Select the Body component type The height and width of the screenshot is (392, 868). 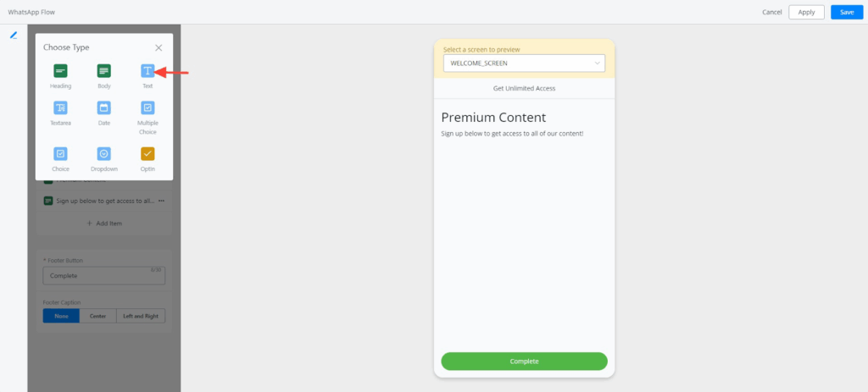pos(103,71)
